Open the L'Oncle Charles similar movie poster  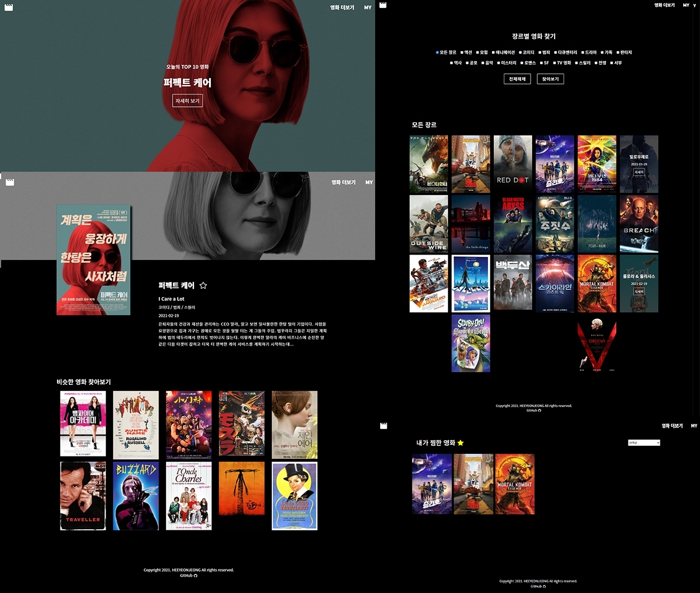pyautogui.click(x=189, y=496)
